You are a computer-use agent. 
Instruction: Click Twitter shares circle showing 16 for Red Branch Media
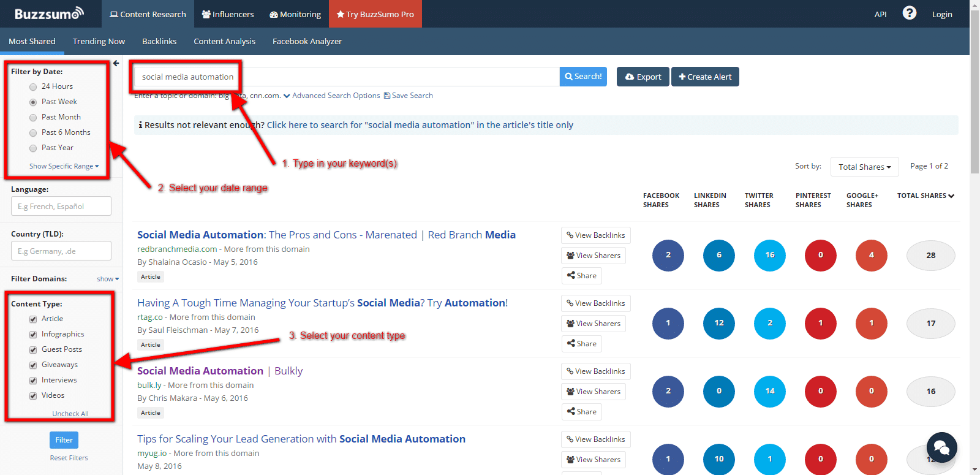pyautogui.click(x=770, y=255)
